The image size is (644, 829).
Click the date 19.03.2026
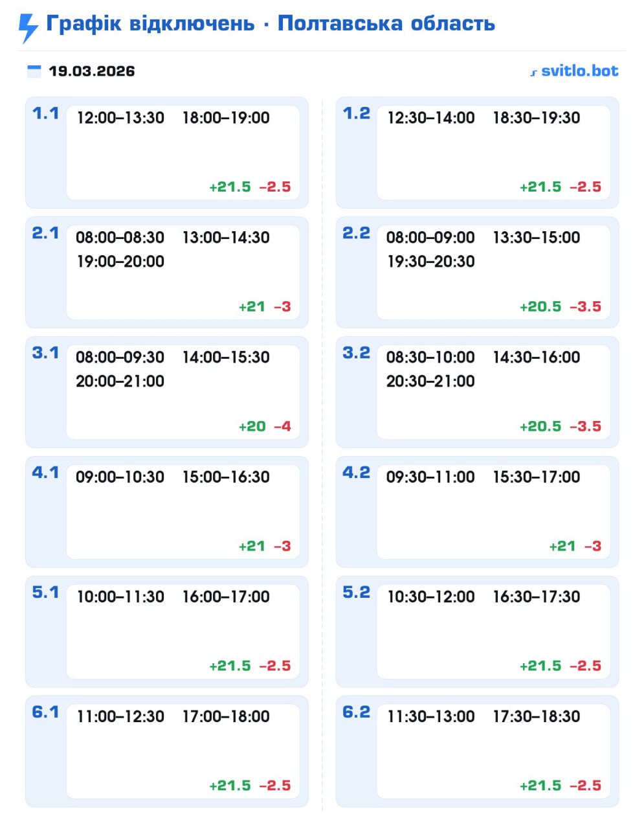(92, 71)
